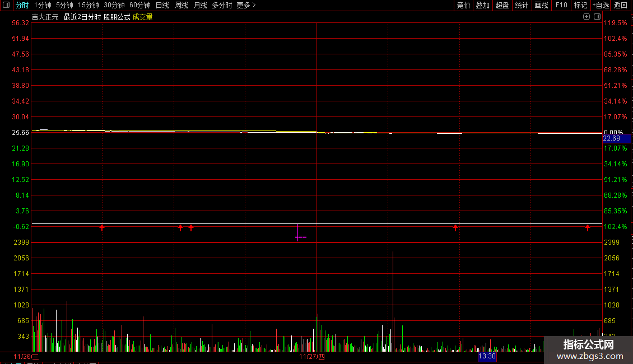633x364 pixels.
Task: Click the stock name 吉大正元
Action: point(45,17)
